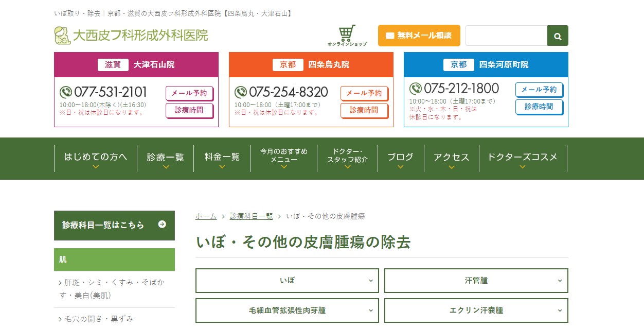Viewport: 644px width, 327px height.
Task: Open the 料金一覧 navigation menu
Action: tap(222, 158)
